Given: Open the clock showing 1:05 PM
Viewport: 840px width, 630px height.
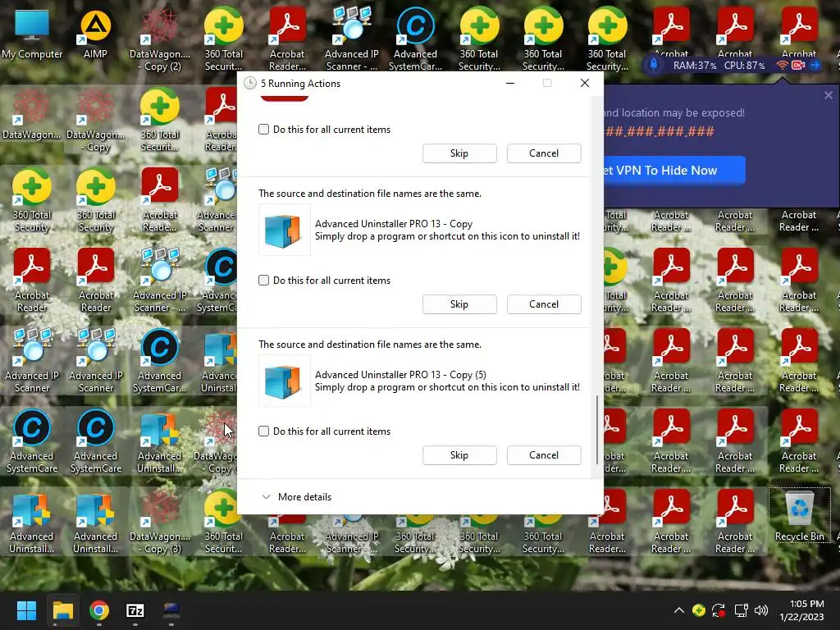Looking at the screenshot, I should coord(801,610).
